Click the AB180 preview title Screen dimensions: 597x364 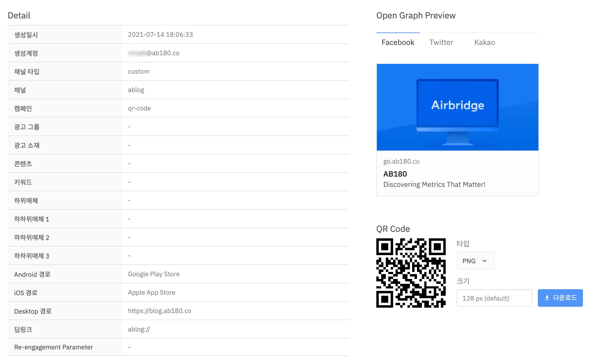395,174
